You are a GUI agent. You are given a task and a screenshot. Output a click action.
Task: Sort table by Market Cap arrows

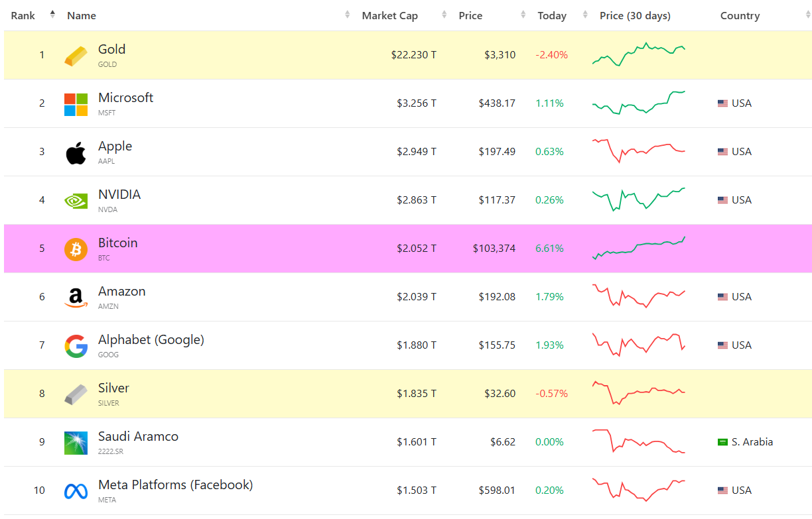[x=443, y=15]
